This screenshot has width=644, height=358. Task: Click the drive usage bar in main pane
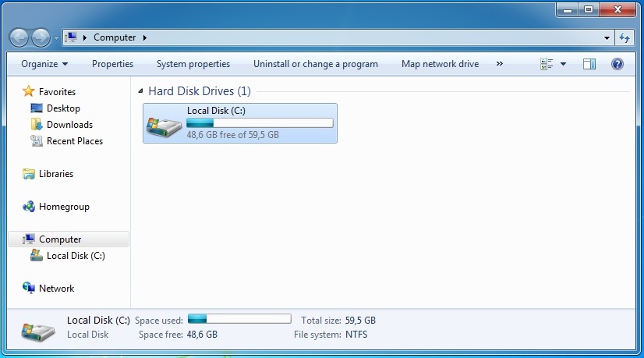(260, 123)
